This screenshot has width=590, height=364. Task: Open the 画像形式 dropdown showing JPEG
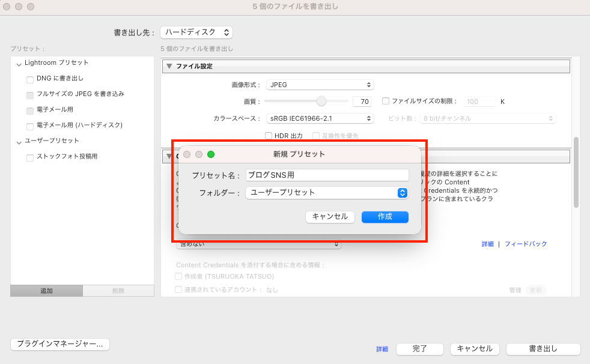point(319,84)
